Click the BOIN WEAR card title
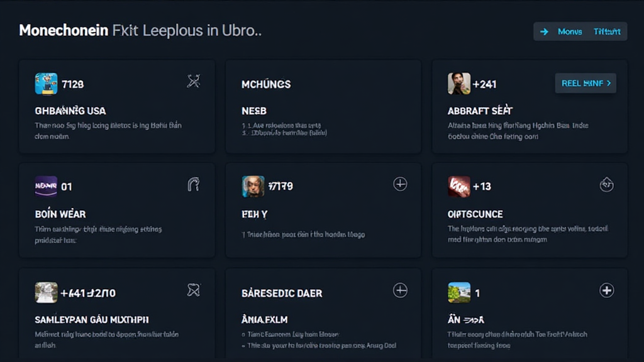 [x=60, y=214]
